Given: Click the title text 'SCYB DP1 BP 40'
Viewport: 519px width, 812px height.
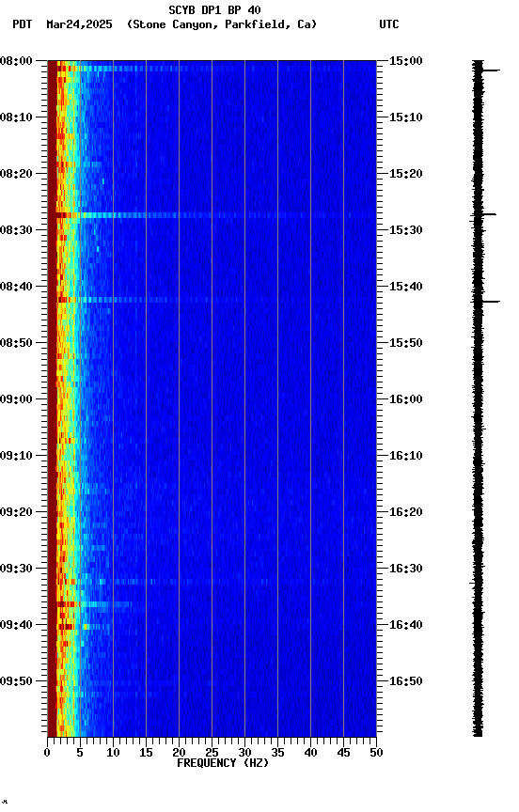Looking at the screenshot, I should tap(214, 10).
